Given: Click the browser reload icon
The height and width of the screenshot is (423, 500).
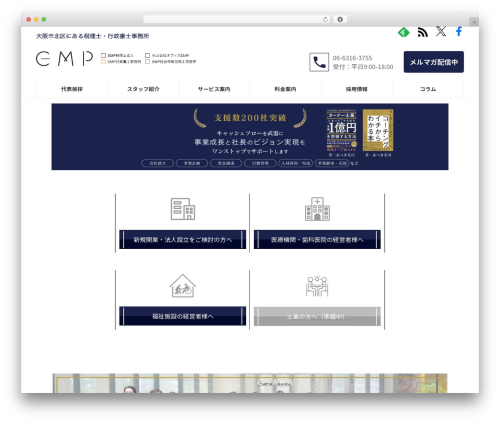Looking at the screenshot, I should 325,19.
